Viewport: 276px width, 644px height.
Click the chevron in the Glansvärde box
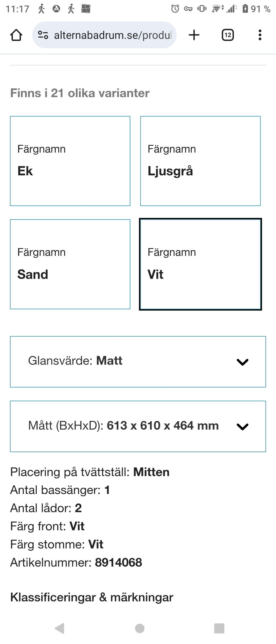coord(242,362)
